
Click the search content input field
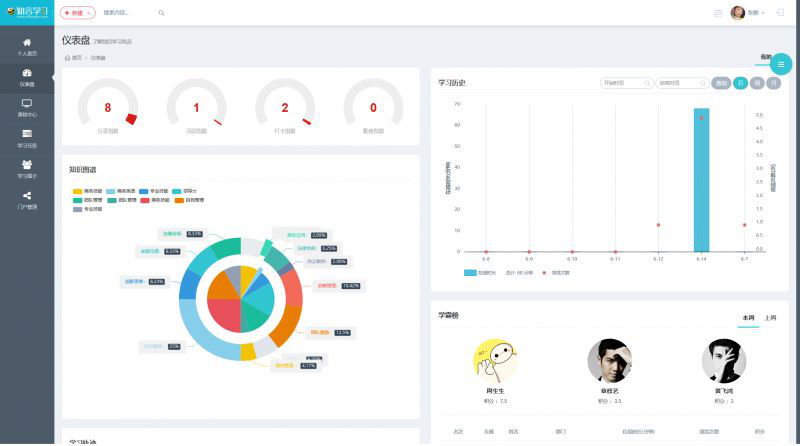pos(129,13)
